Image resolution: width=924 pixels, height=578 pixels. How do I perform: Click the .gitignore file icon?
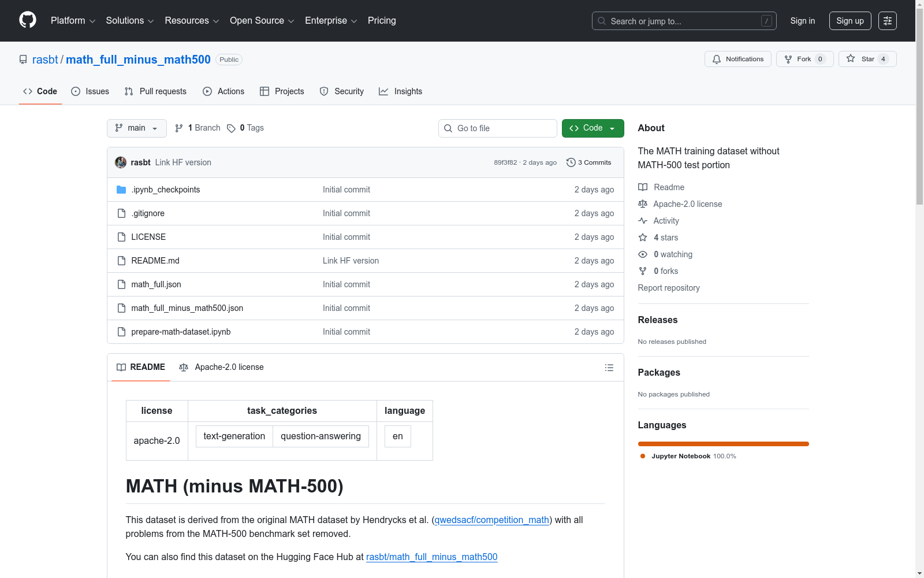[x=121, y=213]
